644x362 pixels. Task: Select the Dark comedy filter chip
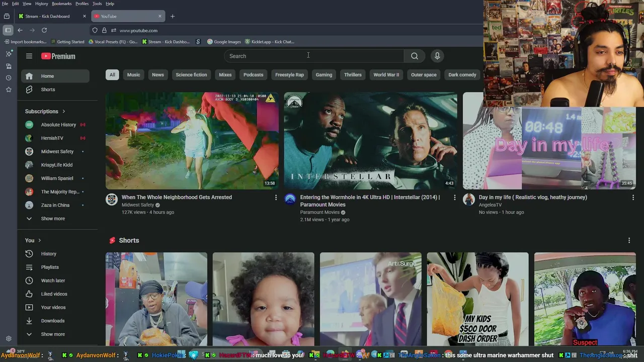point(462,75)
